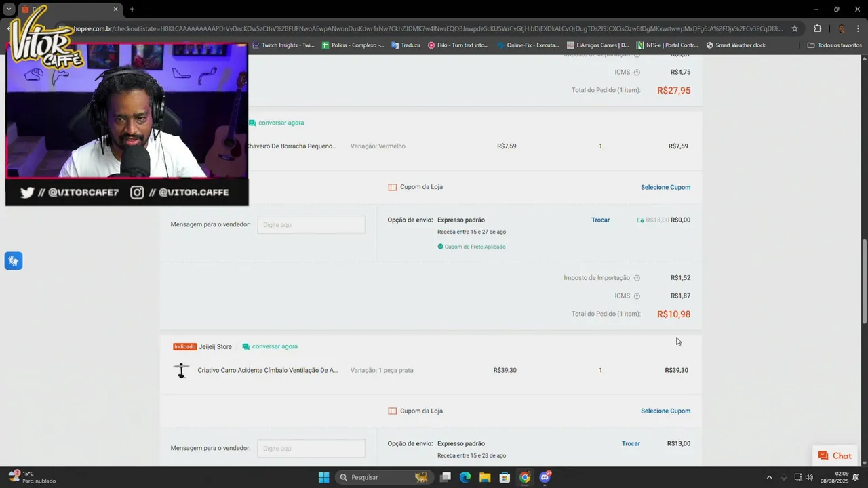
Task: Open Twitch Insights bookmark
Action: [x=283, y=45]
